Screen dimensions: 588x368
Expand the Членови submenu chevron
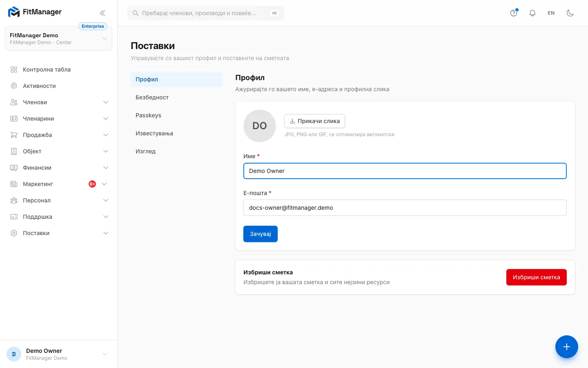click(106, 102)
